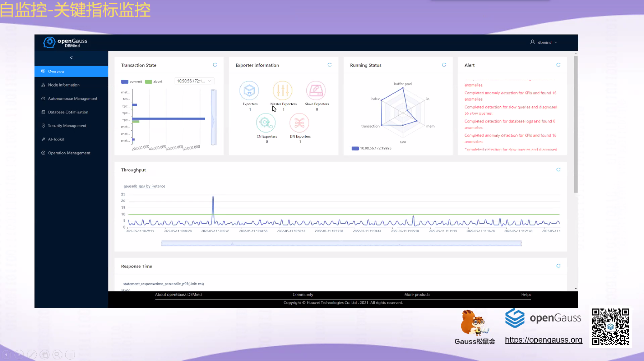Open the slideshow see-all-slides view

(x=45, y=355)
